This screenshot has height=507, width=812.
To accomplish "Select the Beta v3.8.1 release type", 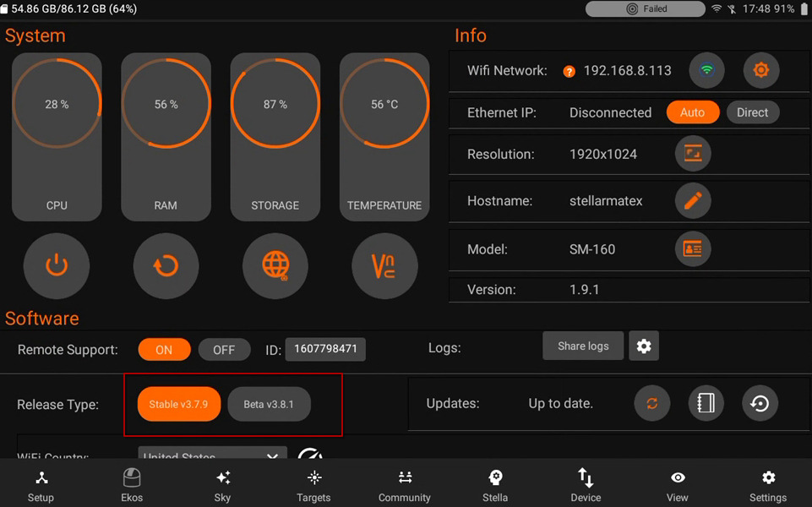I will 269,404.
